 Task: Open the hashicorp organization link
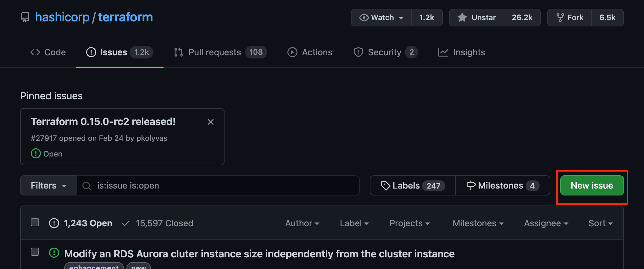62,17
